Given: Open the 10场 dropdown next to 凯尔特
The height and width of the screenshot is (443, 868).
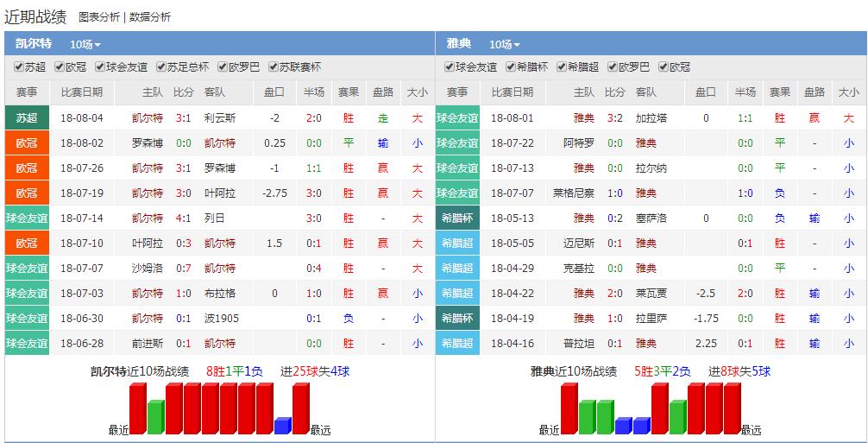Looking at the screenshot, I should pos(85,44).
